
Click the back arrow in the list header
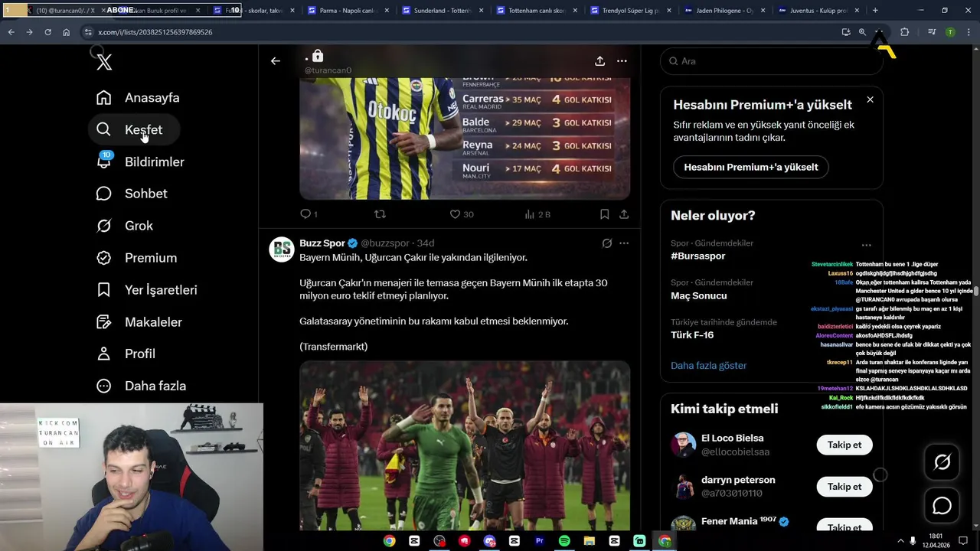point(276,61)
